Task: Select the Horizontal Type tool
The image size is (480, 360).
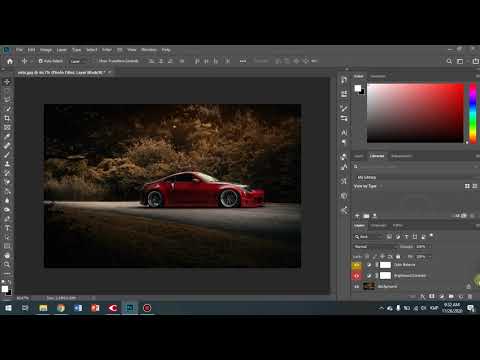Action: [x=7, y=228]
